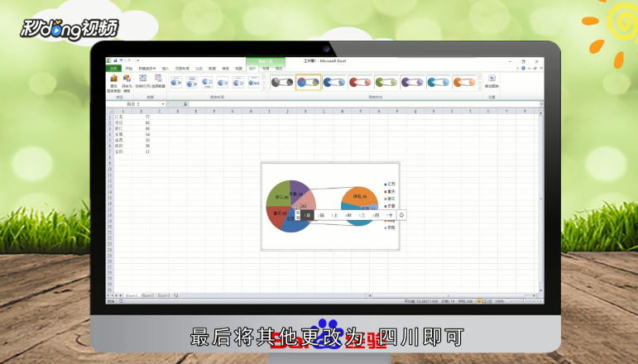Switch to Normal view in status bar
This screenshot has height=364, width=638.
[x=479, y=301]
